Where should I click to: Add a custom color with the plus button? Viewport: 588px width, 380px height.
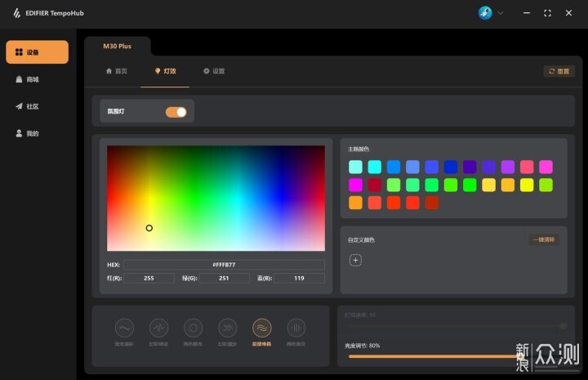pos(355,260)
